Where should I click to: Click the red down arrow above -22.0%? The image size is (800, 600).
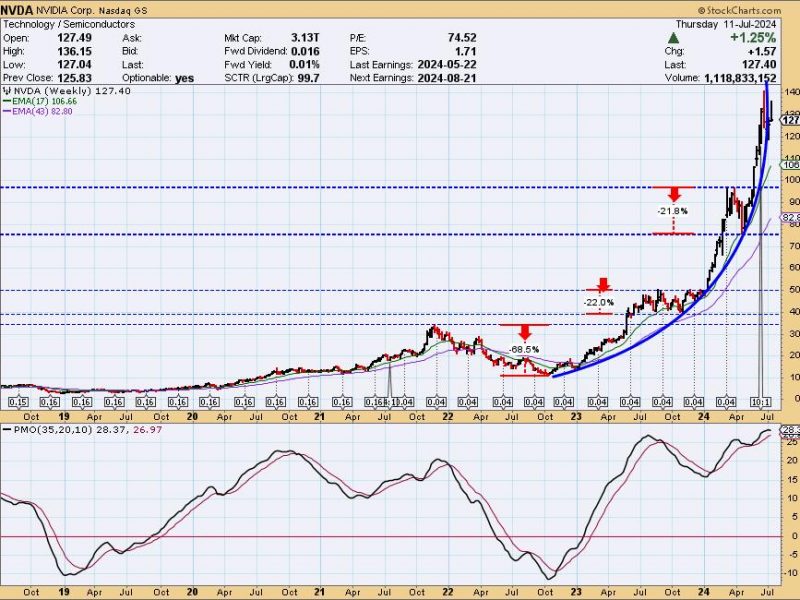coord(604,284)
